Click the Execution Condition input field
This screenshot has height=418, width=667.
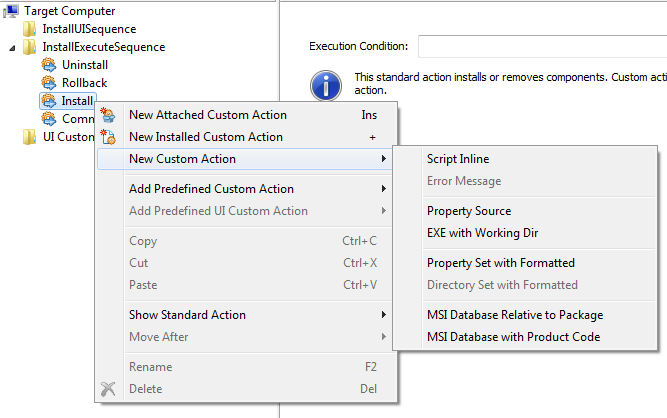[x=541, y=47]
